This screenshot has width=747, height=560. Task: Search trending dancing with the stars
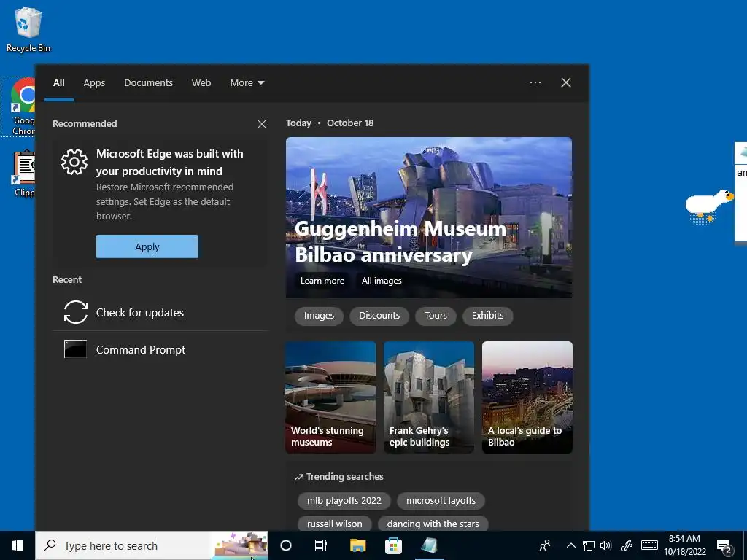tap(433, 524)
